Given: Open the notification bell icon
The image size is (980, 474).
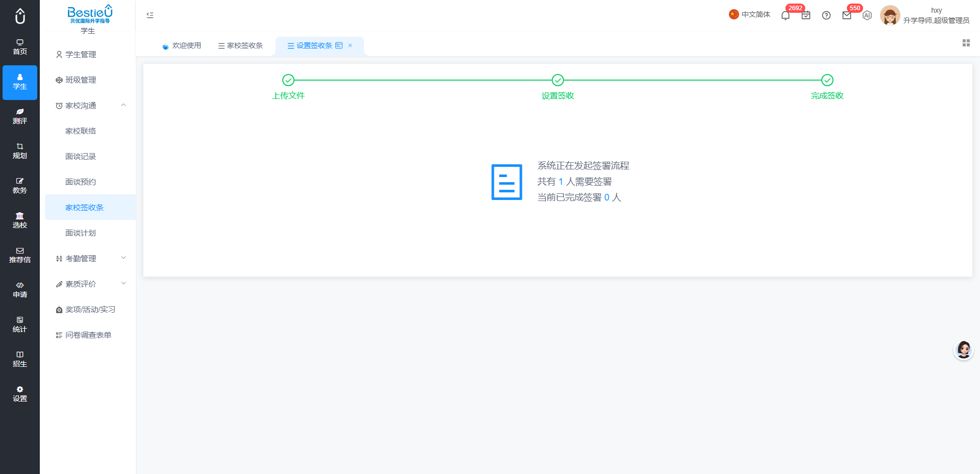Looking at the screenshot, I should point(785,15).
